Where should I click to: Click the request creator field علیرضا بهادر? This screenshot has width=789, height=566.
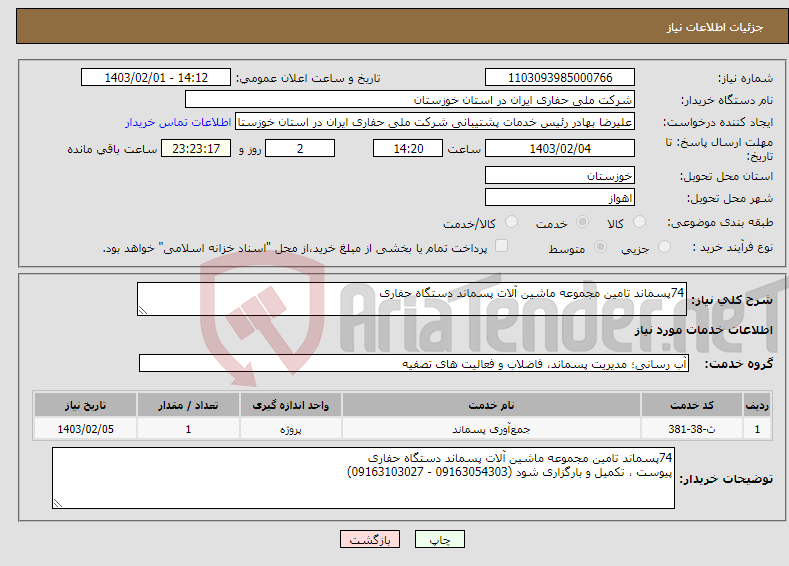(x=435, y=122)
